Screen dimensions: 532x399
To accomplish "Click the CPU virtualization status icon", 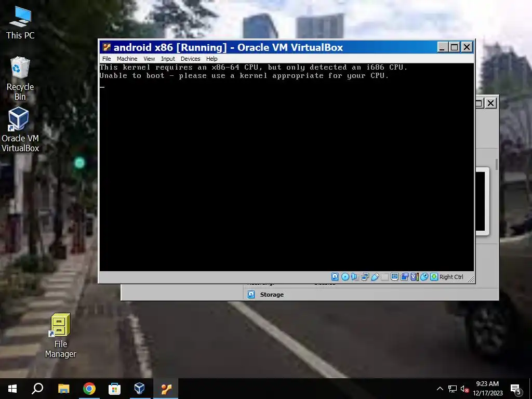I will (414, 277).
